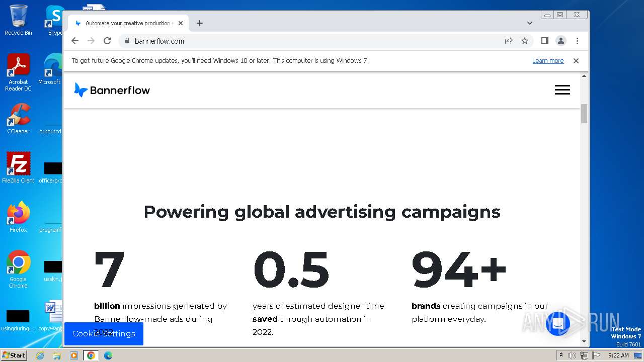Click the 9:22 AM taskbar clock
This screenshot has width=644, height=362.
point(618,355)
